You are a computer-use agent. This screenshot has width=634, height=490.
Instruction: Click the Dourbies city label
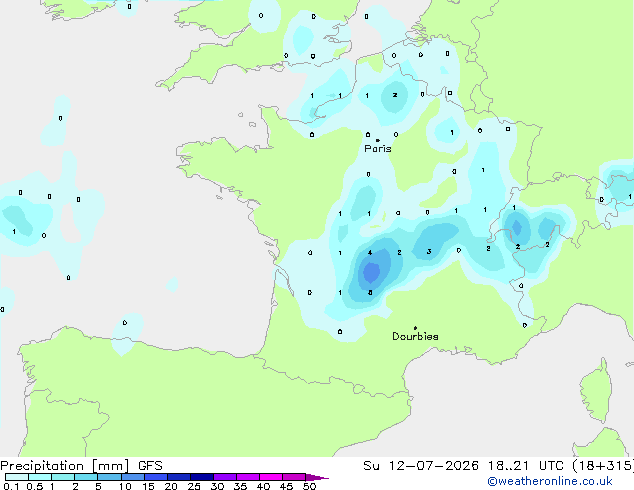click(x=415, y=336)
